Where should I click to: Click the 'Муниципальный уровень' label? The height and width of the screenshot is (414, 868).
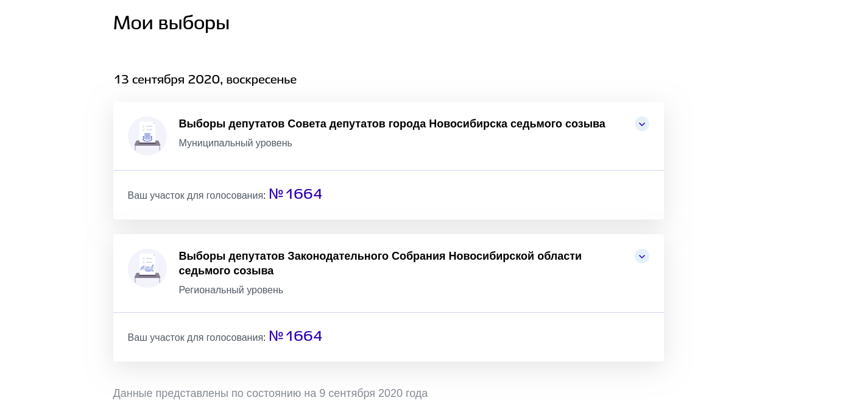point(235,143)
